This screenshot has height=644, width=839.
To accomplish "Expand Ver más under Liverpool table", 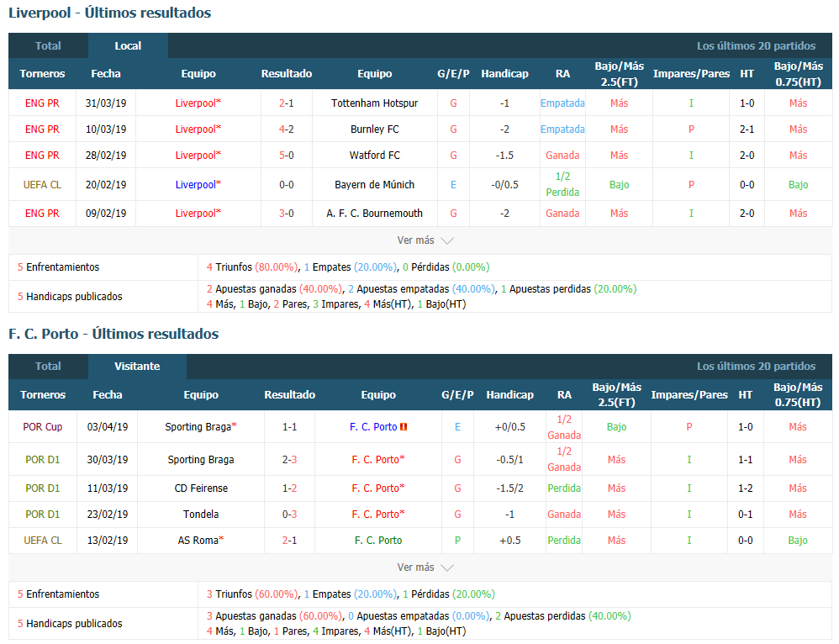I will point(425,240).
